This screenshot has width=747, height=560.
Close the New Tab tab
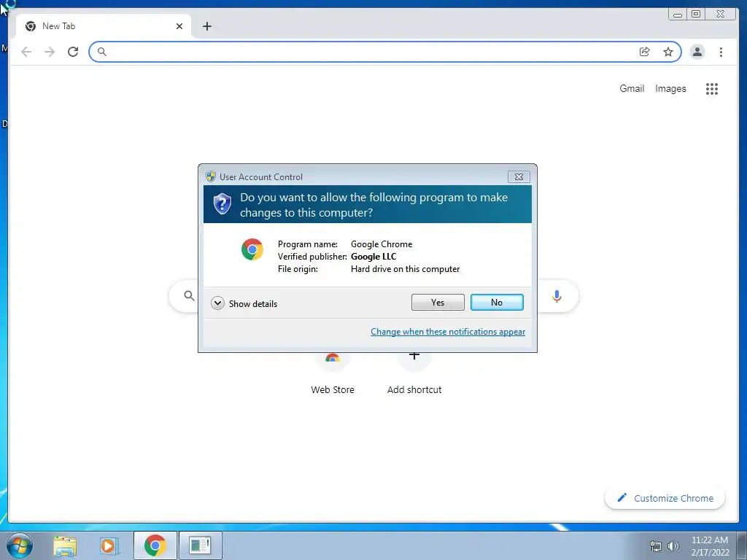tap(179, 26)
